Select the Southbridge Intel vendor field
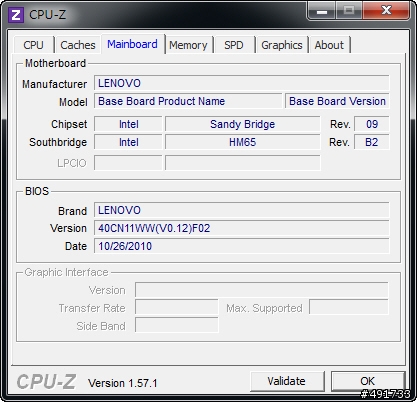This screenshot has height=402, width=417. pos(128,142)
